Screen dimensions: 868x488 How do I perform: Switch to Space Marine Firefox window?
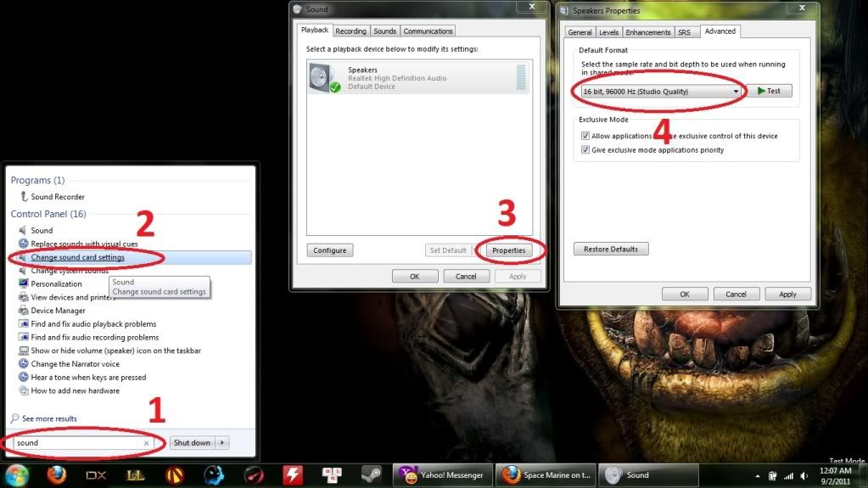(x=546, y=475)
